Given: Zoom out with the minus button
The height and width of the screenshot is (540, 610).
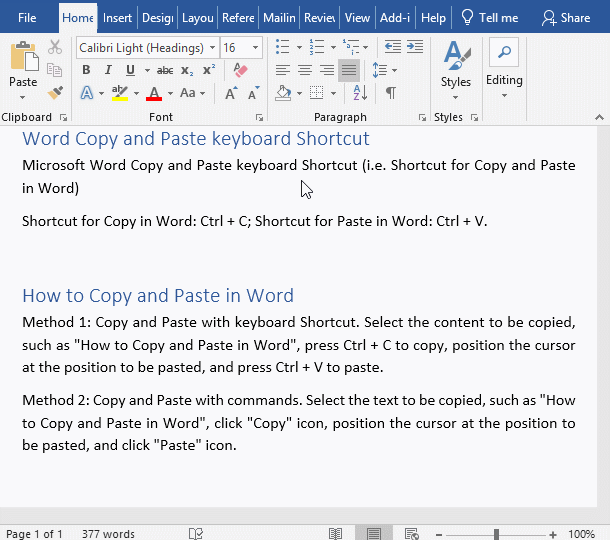Looking at the screenshot, I should click(439, 535).
